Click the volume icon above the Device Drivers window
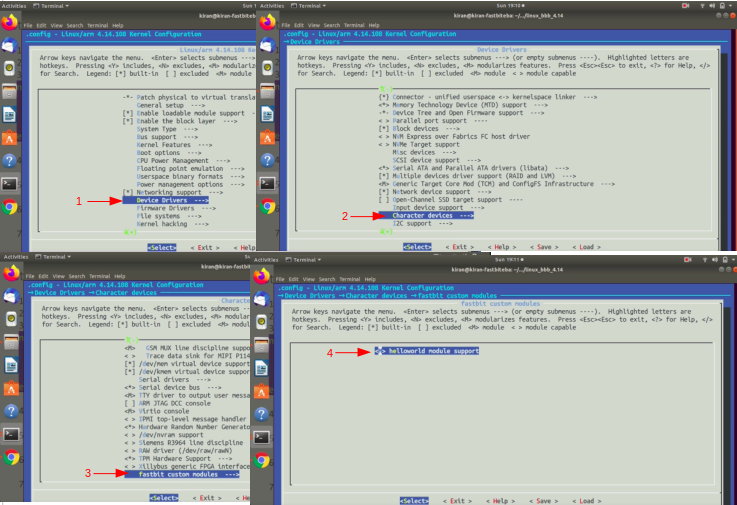This screenshot has height=505, width=737. (x=713, y=6)
